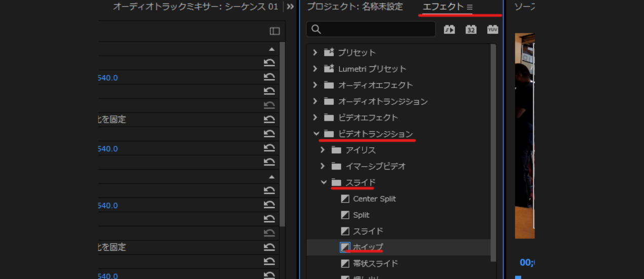The width and height of the screenshot is (644, 279).
Task: Expand the プリセット folder
Action: [x=315, y=53]
